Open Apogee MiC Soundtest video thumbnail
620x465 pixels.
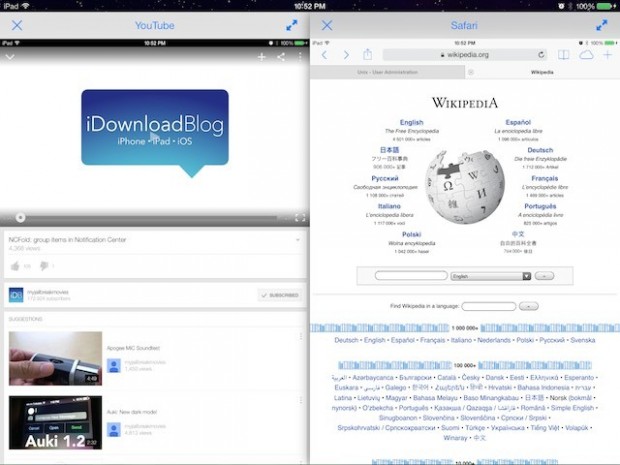point(55,358)
